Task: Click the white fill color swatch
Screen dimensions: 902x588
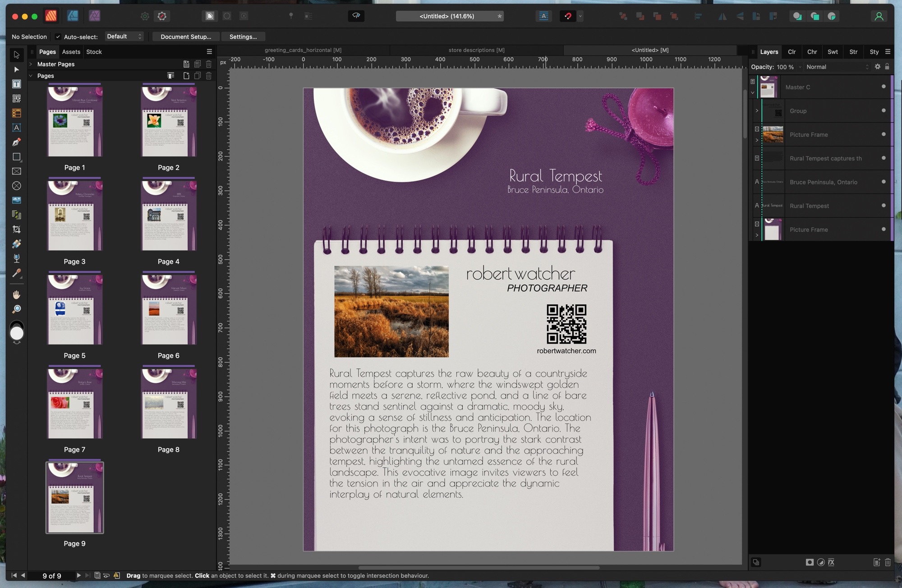Action: click(x=17, y=334)
